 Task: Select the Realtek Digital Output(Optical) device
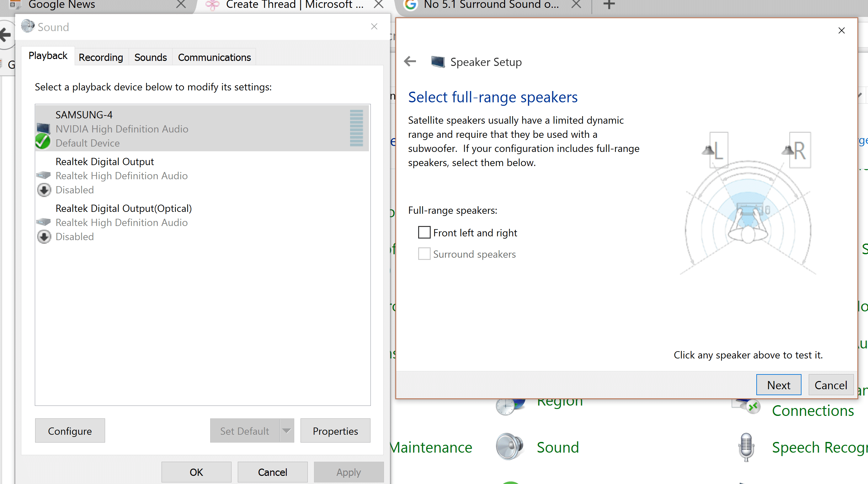point(123,209)
